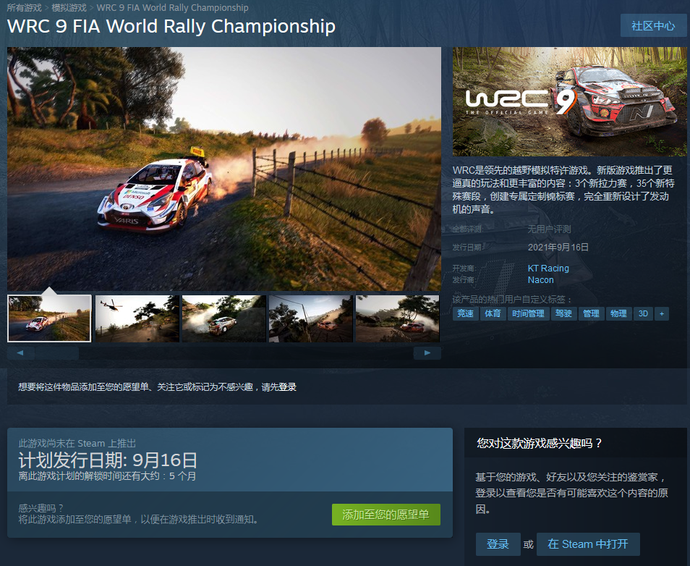Image resolution: width=690 pixels, height=566 pixels.
Task: Click the login prompt text 想要将这件物品添加至您的愿望单
Action: [157, 387]
